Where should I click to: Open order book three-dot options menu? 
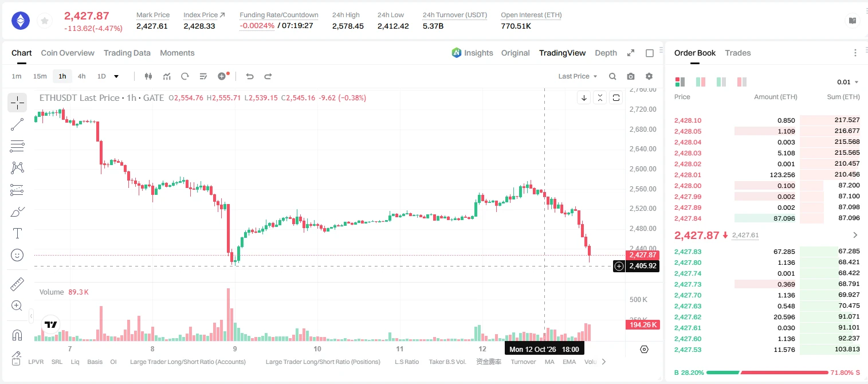pyautogui.click(x=855, y=53)
